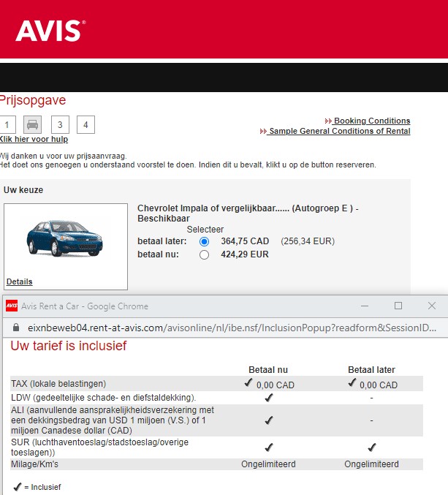Image resolution: width=448 pixels, height=495 pixels.
Task: Select the car step icon
Action: point(32,125)
